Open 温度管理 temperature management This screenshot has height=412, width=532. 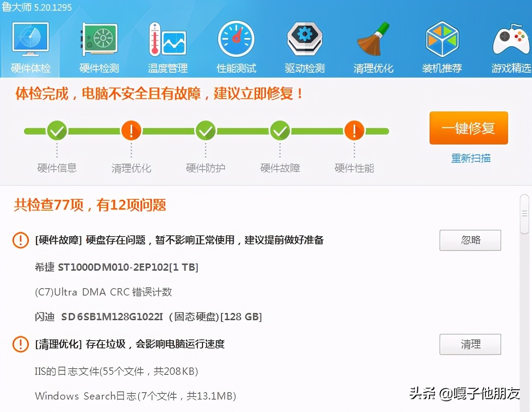(167, 38)
